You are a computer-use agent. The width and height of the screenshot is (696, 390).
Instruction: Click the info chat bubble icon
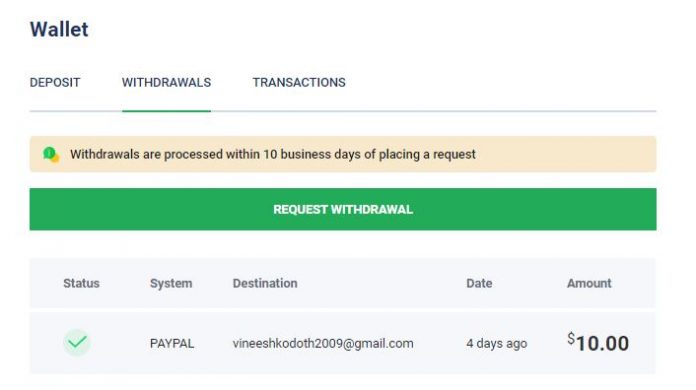(51, 155)
